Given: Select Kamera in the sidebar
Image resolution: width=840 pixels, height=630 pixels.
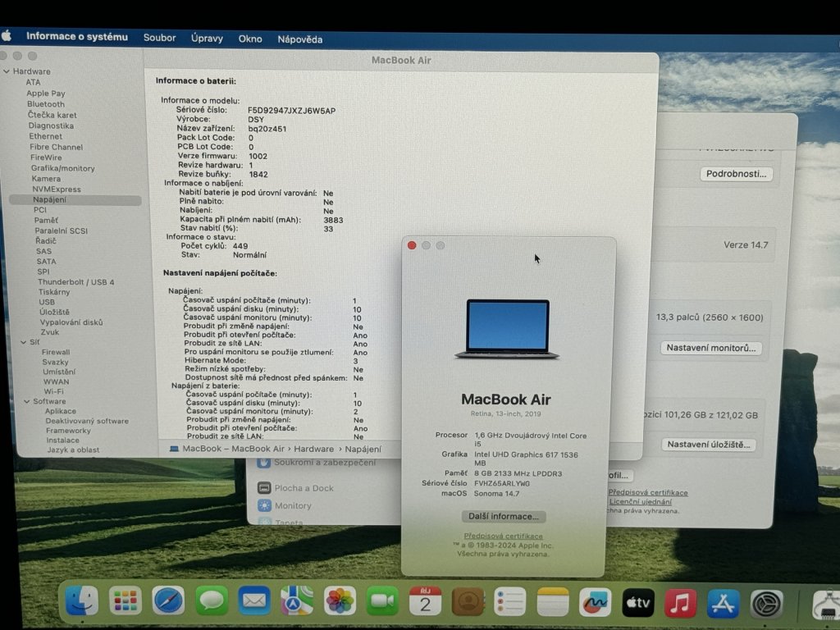Looking at the screenshot, I should click(x=46, y=178).
